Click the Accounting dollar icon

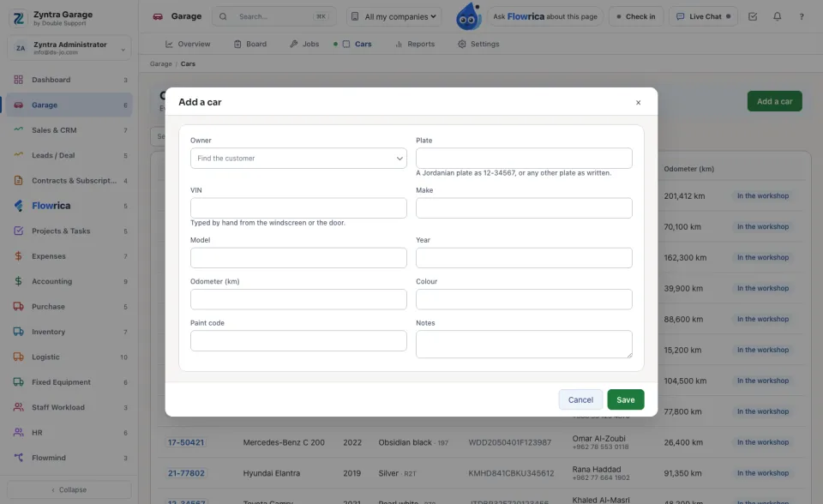click(18, 281)
